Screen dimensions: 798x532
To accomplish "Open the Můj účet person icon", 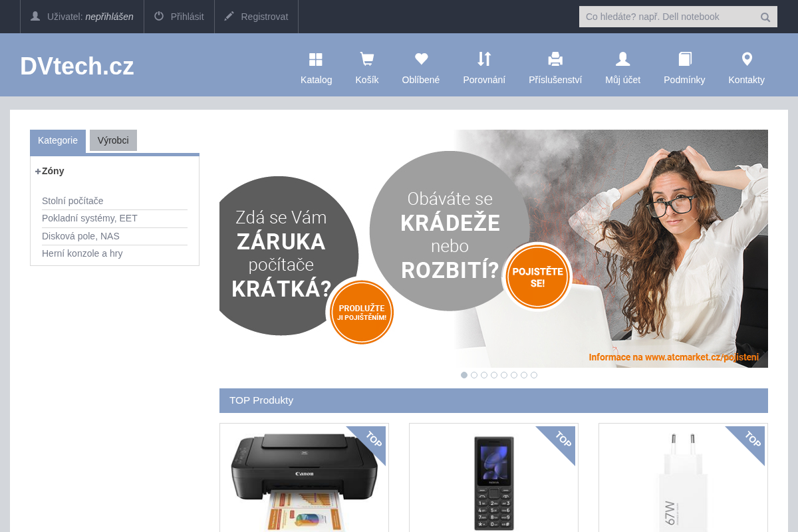I will [622, 59].
